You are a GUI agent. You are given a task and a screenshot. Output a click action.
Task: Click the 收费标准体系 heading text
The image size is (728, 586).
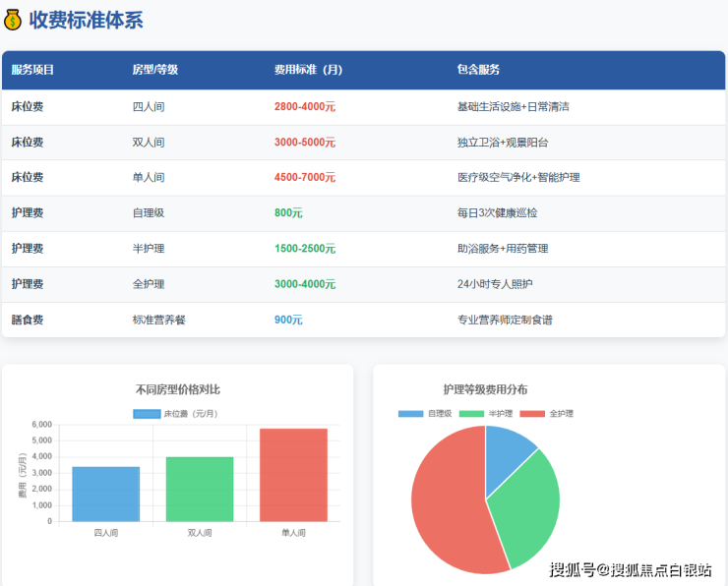87,20
